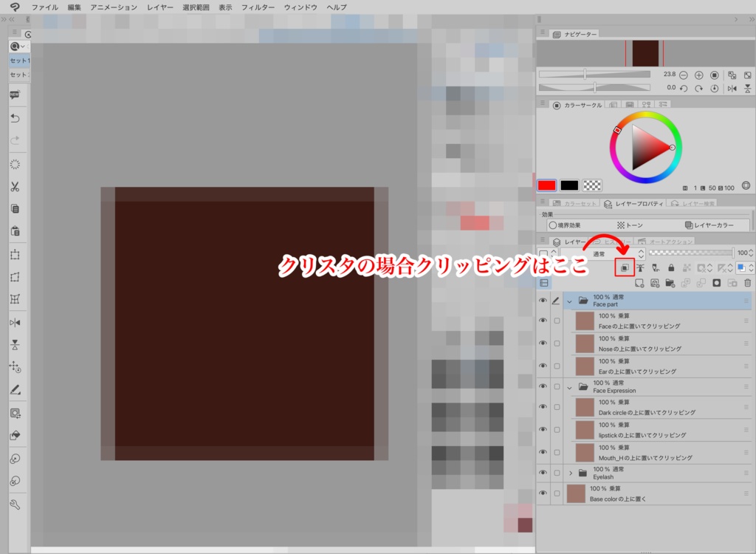Click the レイヤーカラー effect button
This screenshot has height=554, width=756.
click(711, 225)
